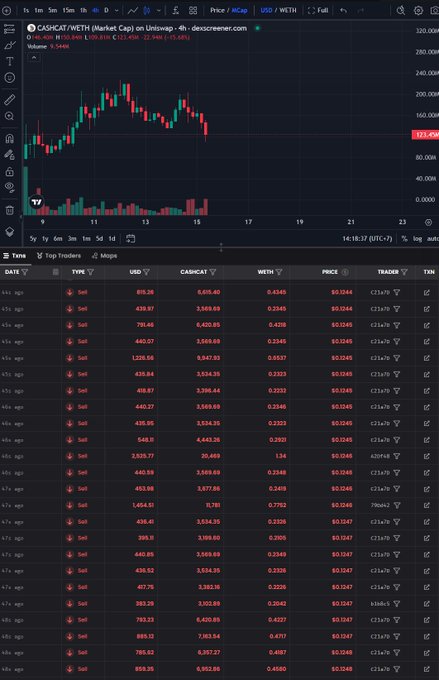Filter by trader on the 383.29 row
Image resolution: width=439 pixels, height=680 pixels.
click(x=396, y=604)
